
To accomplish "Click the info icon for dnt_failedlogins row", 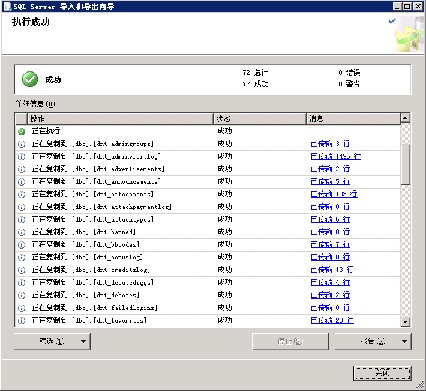I will point(22,308).
